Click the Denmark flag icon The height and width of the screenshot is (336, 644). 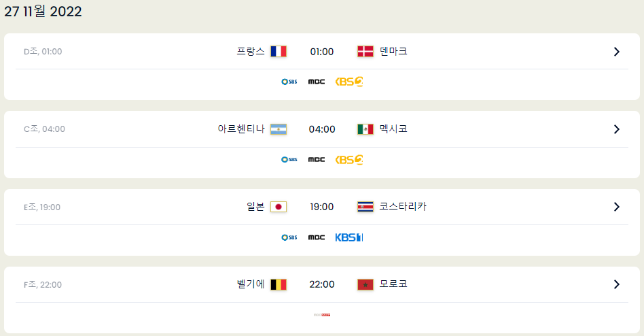click(x=365, y=52)
